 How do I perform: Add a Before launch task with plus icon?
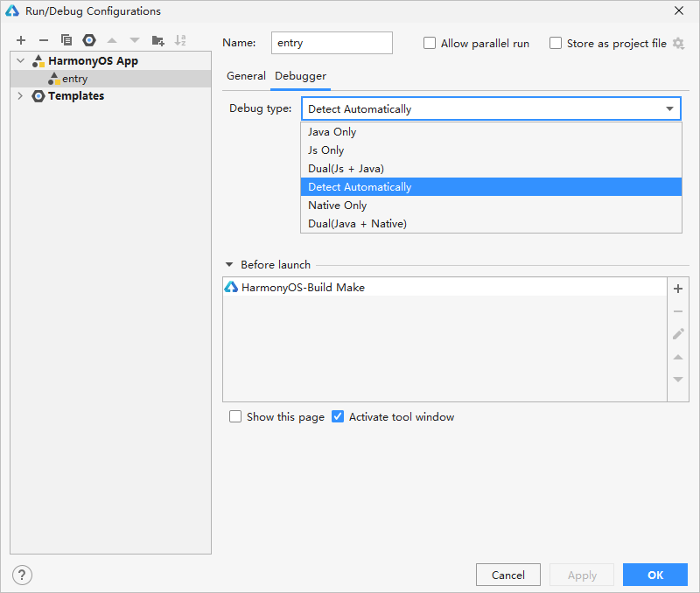coord(678,289)
